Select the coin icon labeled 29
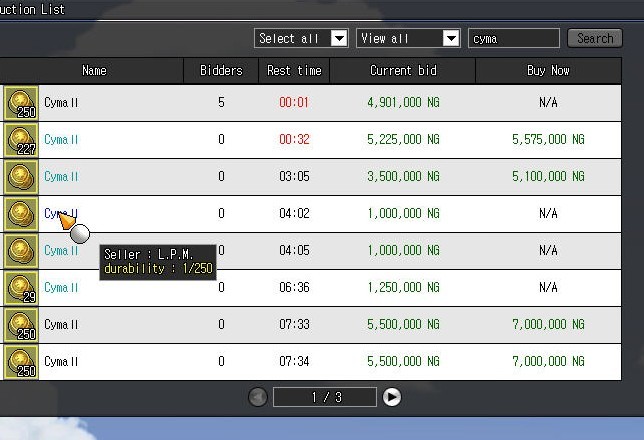 (20, 288)
